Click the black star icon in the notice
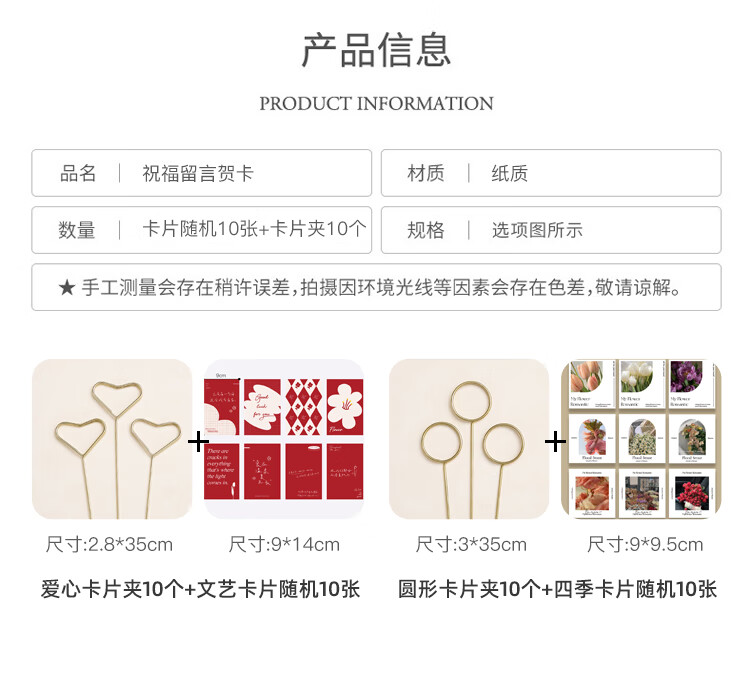Viewport: 750px width, 675px height. 67,288
